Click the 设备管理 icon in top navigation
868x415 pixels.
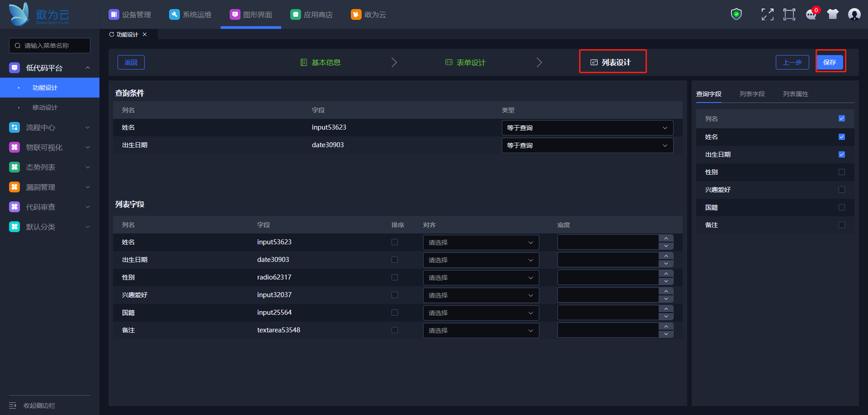(113, 14)
